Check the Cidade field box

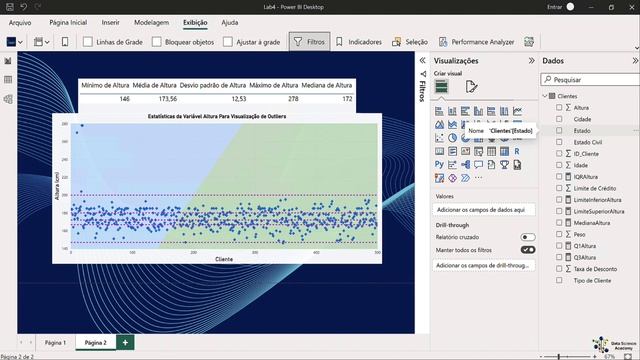[x=559, y=119]
